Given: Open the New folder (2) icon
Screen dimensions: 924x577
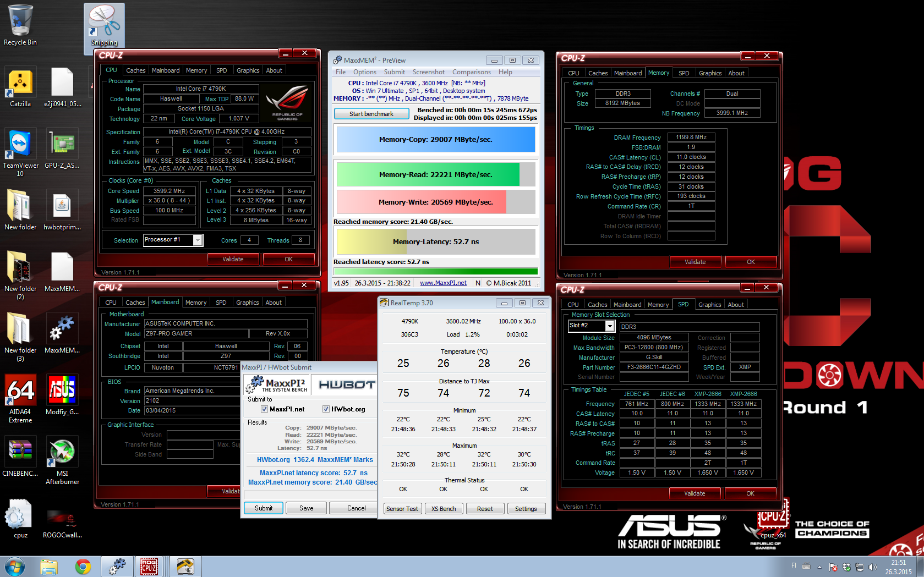Looking at the screenshot, I should (x=20, y=276).
